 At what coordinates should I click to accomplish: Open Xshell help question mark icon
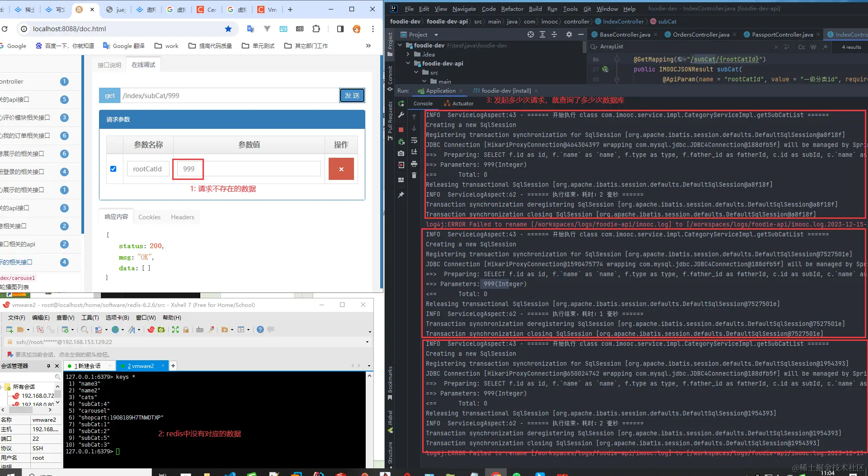(260, 330)
